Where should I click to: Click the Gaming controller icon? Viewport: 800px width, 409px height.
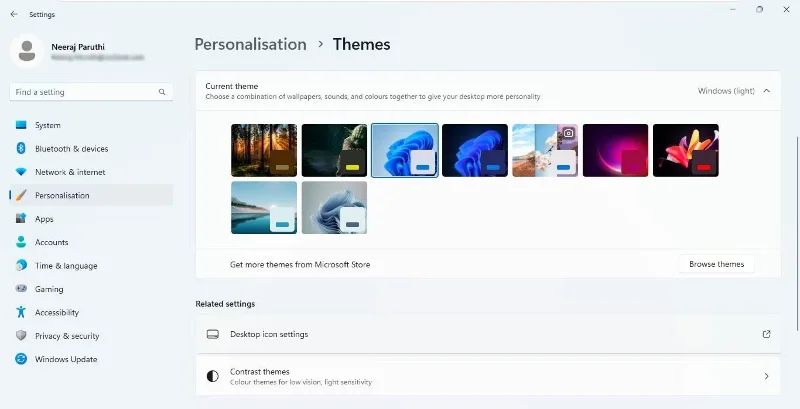21,289
